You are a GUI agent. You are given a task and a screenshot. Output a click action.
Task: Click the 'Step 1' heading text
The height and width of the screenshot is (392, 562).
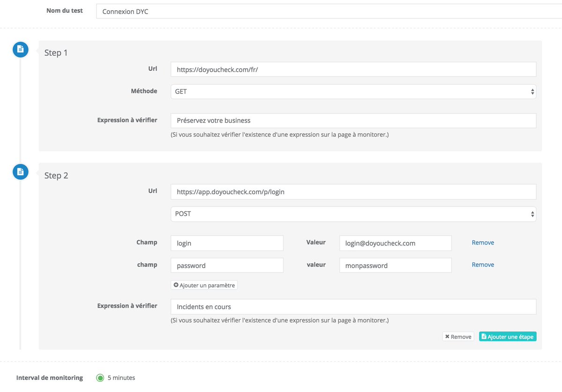[56, 53]
